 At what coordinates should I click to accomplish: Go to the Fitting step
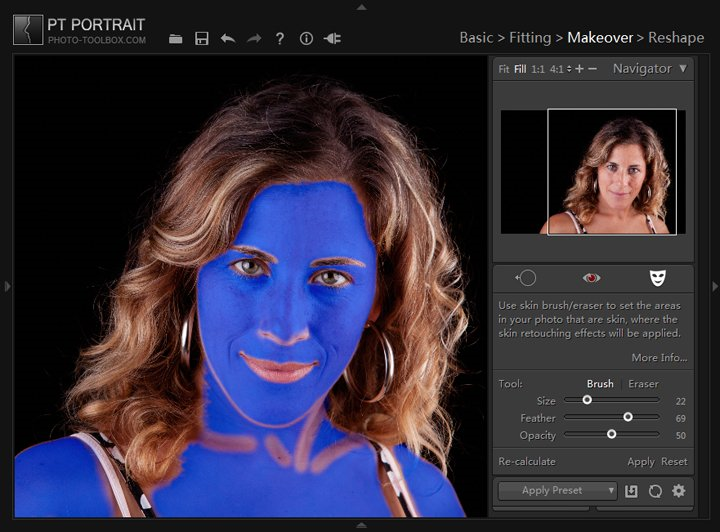pos(530,37)
